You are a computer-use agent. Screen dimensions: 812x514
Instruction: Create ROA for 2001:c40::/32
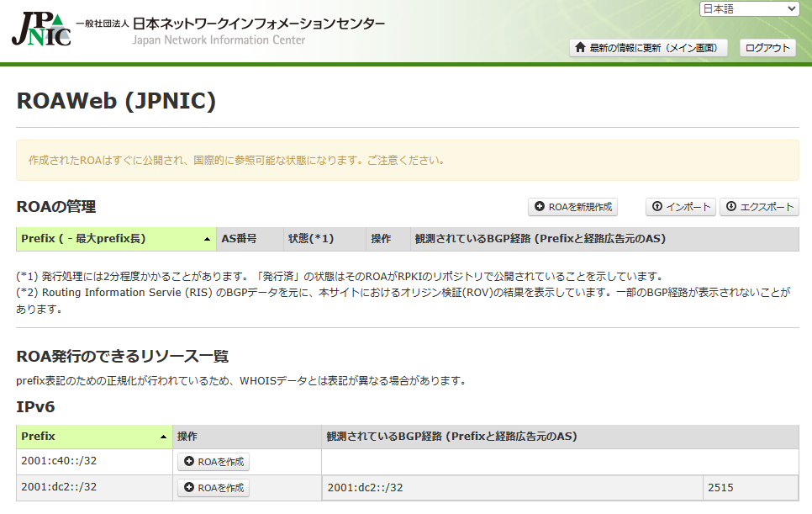[214, 462]
